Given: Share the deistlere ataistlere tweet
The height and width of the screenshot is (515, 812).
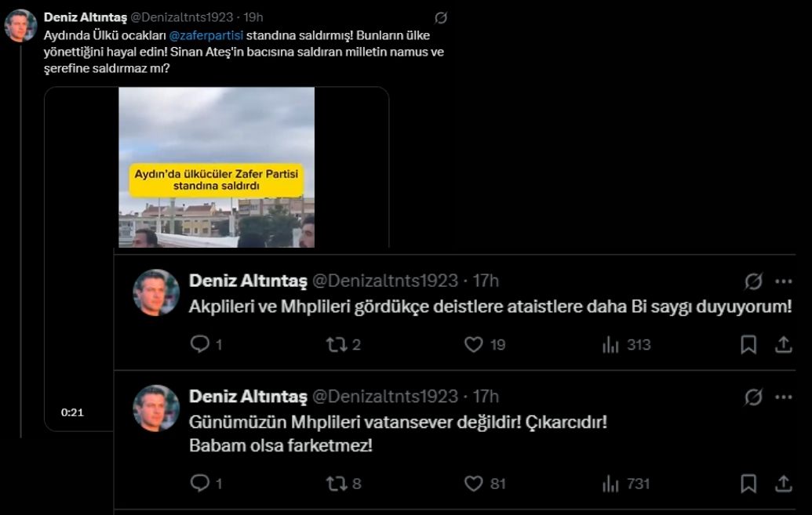Looking at the screenshot, I should 783,344.
